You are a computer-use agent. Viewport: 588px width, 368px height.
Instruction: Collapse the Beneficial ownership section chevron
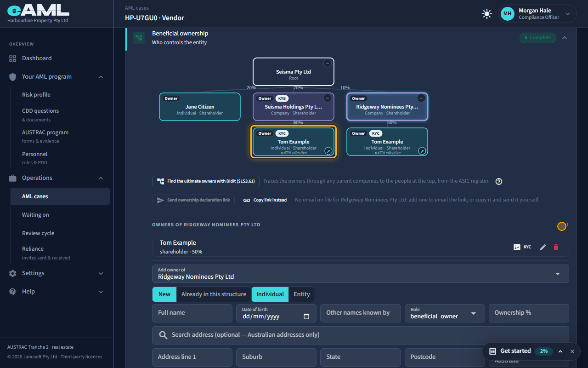tap(565, 38)
